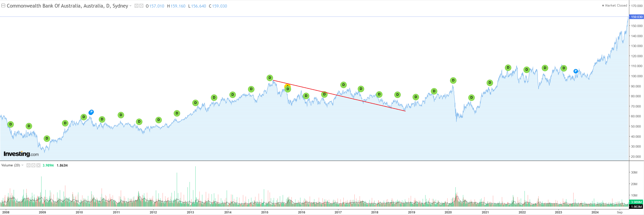Click the 3.989M green volume axis label
Image resolution: width=644 pixels, height=215 pixels.
click(x=636, y=202)
